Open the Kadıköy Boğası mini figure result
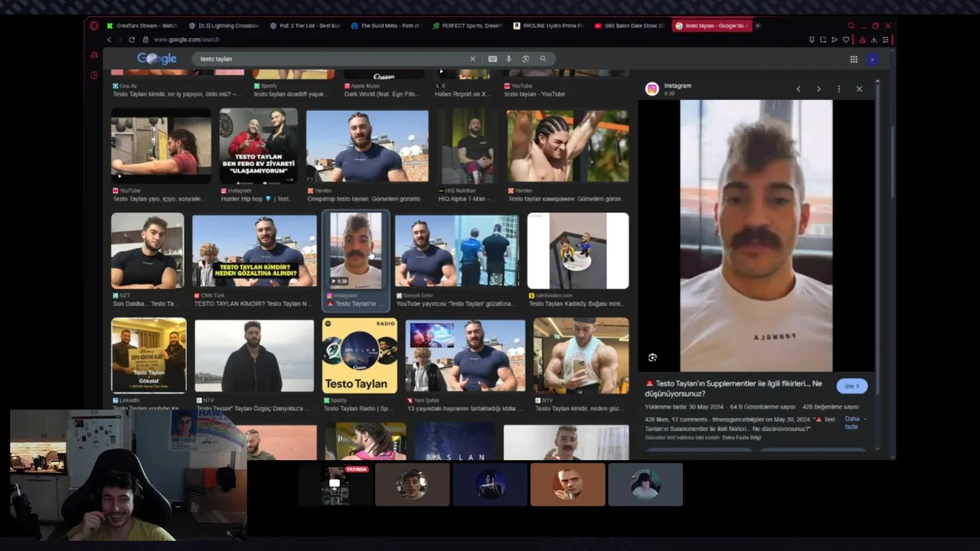The image size is (980, 551). pyautogui.click(x=578, y=251)
